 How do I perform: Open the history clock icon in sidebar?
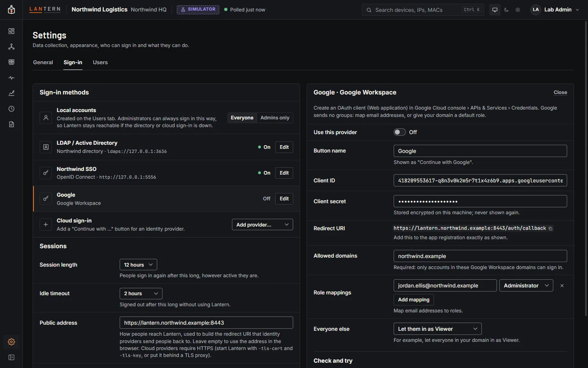(x=11, y=109)
